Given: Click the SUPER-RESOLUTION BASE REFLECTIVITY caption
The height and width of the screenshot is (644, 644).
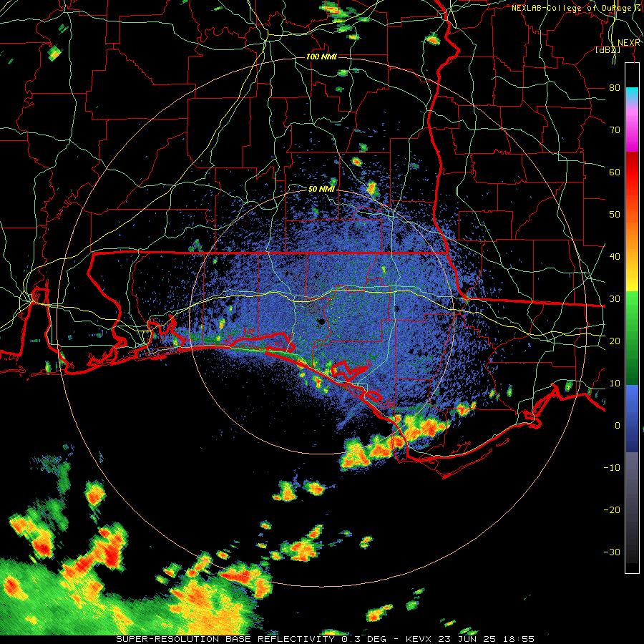Looking at the screenshot, I should click(x=225, y=639).
